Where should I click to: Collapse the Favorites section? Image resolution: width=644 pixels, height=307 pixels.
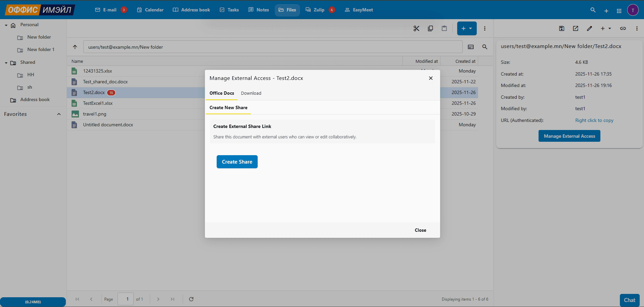point(59,114)
